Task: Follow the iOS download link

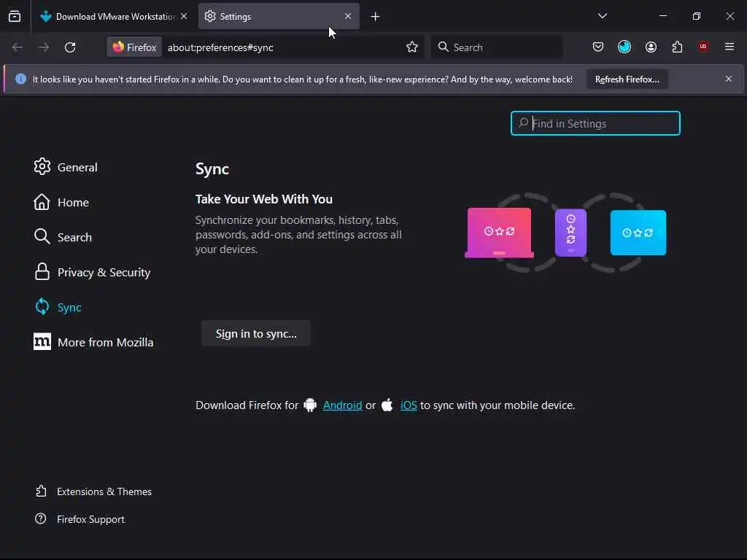Action: [409, 405]
